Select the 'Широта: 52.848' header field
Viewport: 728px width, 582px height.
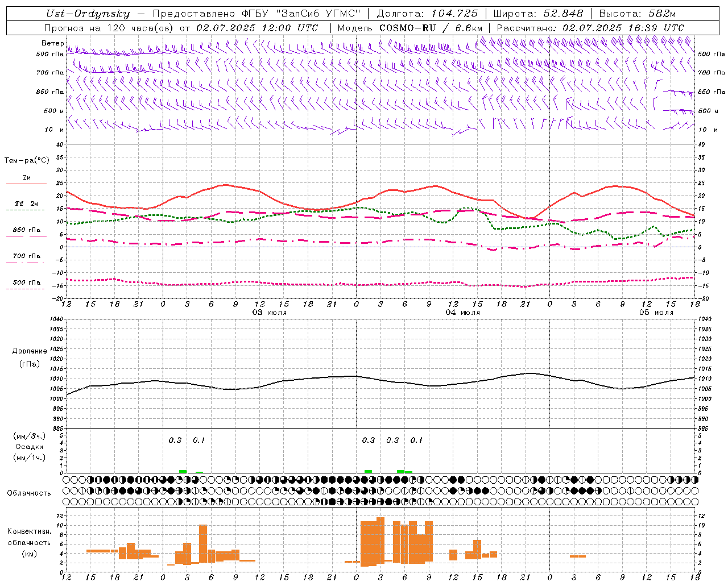(538, 14)
